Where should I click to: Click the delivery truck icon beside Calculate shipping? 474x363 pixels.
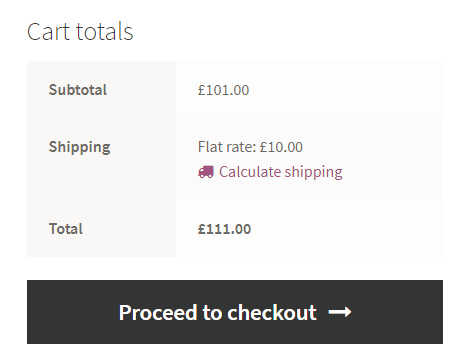(206, 172)
